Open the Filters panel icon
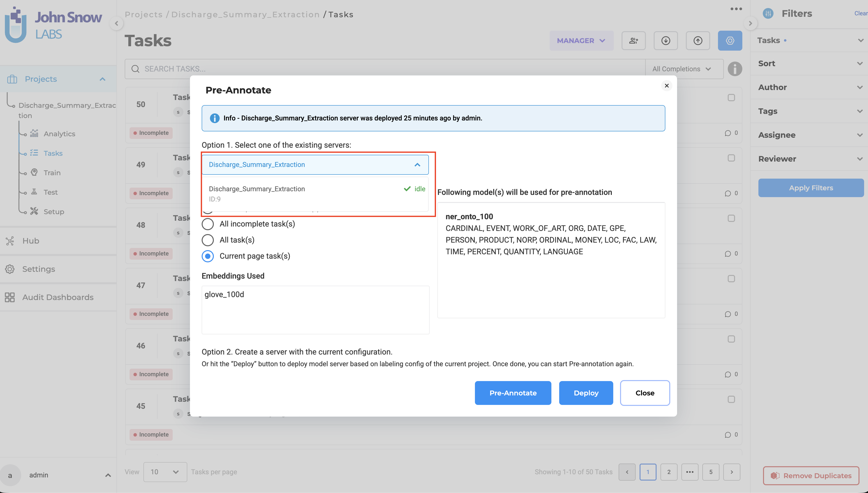The image size is (868, 493). tap(768, 13)
